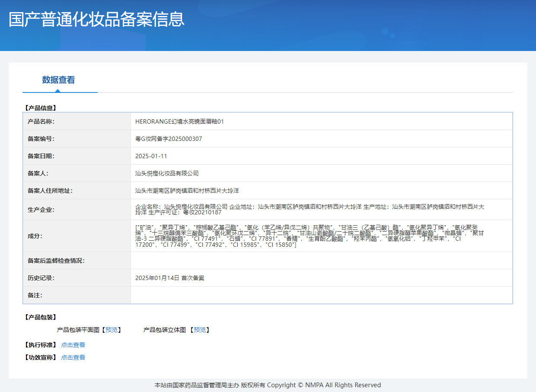Open 产品包装立体图 预览 link

click(199, 330)
